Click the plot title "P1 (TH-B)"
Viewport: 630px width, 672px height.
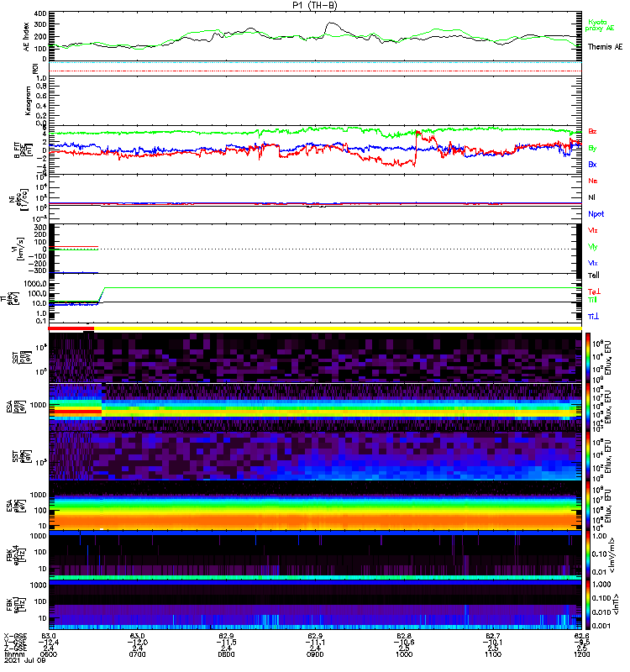point(315,5)
